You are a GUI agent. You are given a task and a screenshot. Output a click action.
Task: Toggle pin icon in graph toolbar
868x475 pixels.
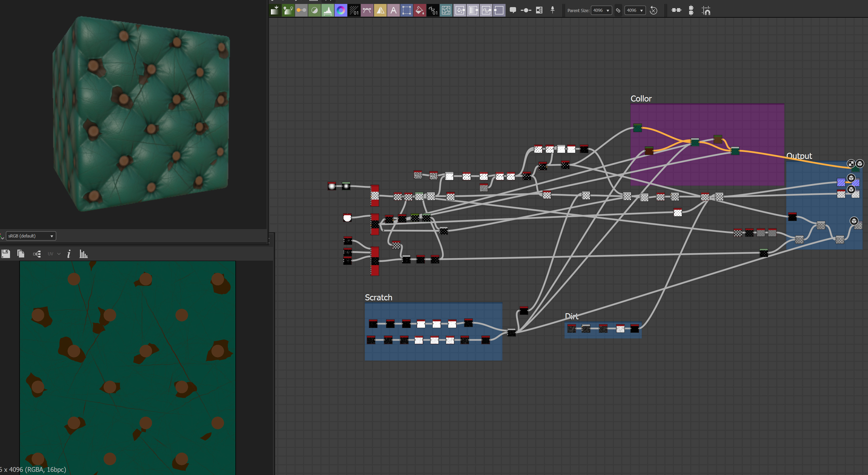pyautogui.click(x=552, y=10)
